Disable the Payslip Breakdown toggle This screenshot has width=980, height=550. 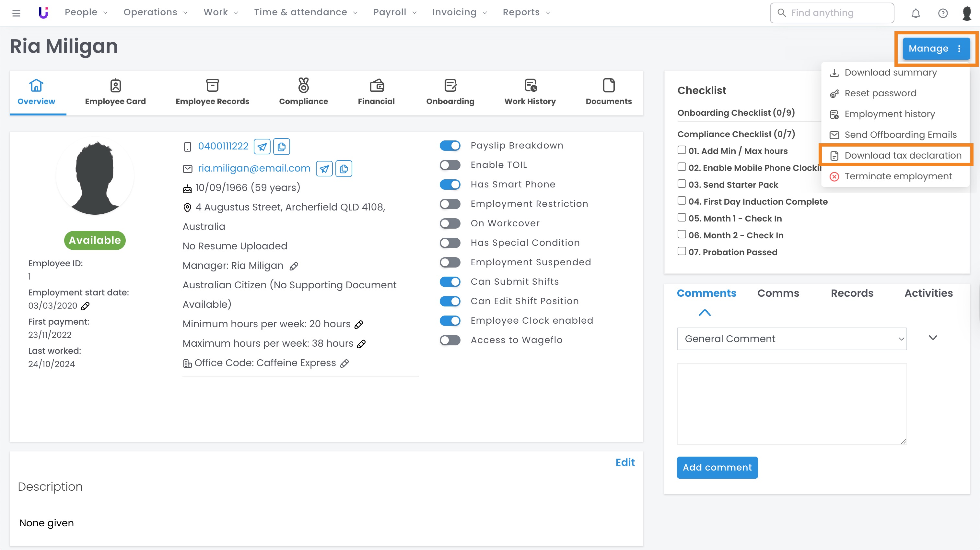tap(450, 146)
